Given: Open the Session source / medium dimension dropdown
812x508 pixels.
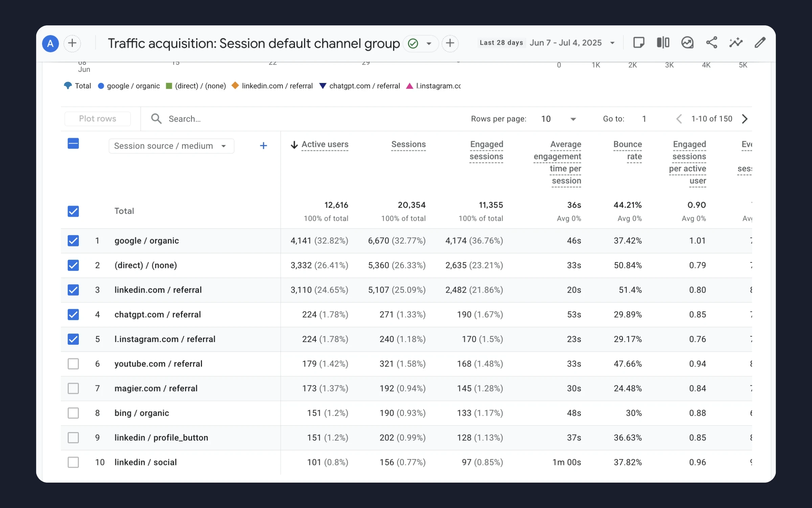Looking at the screenshot, I should coord(171,146).
